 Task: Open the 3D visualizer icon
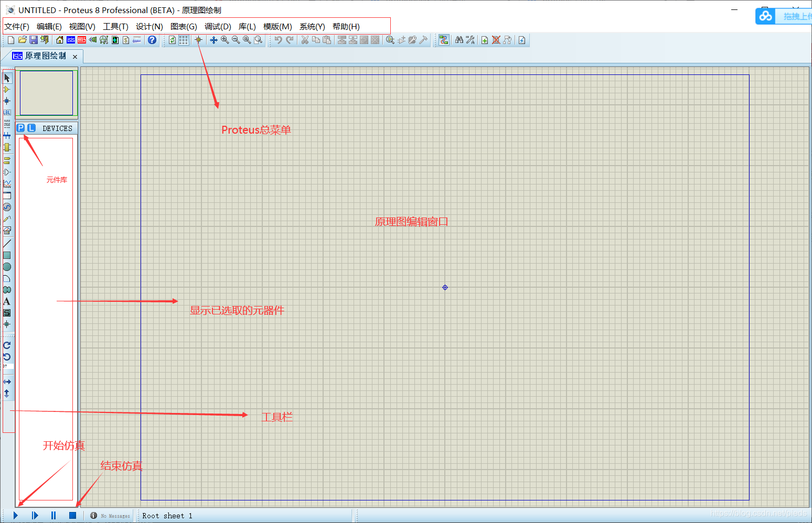[x=93, y=40]
